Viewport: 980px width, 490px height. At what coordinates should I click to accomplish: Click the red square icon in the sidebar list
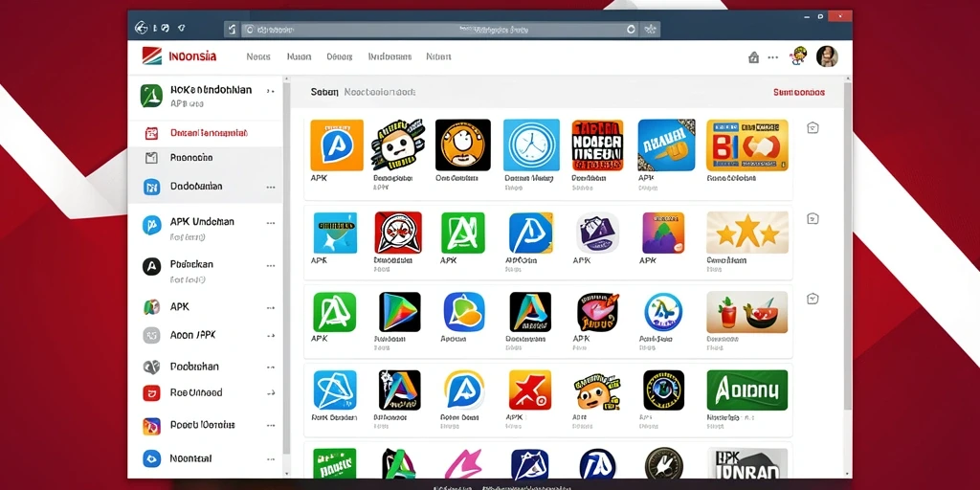pos(151,393)
